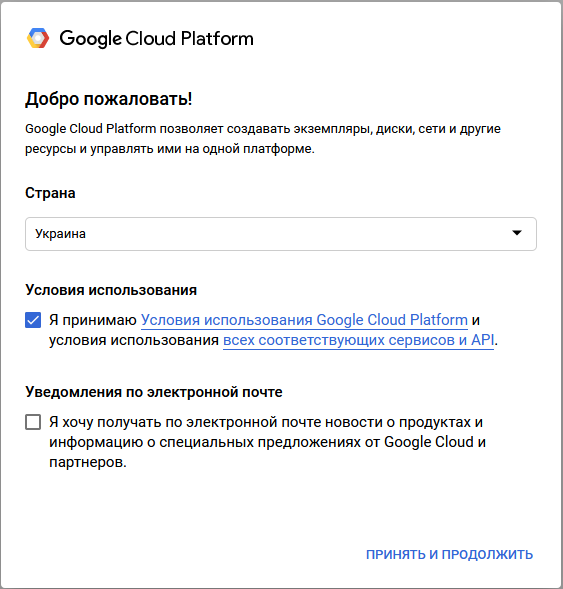The height and width of the screenshot is (589, 563).
Task: Click the platform description paragraph
Action: point(263,139)
